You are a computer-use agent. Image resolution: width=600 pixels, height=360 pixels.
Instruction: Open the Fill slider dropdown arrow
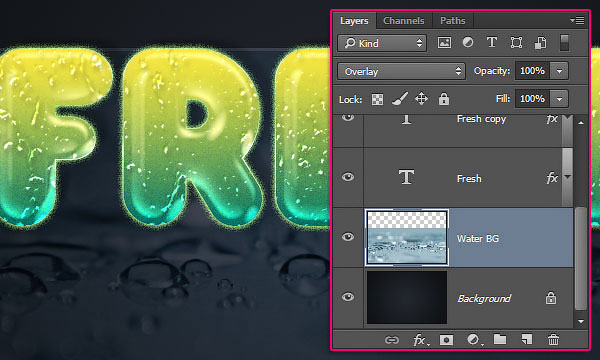[559, 99]
